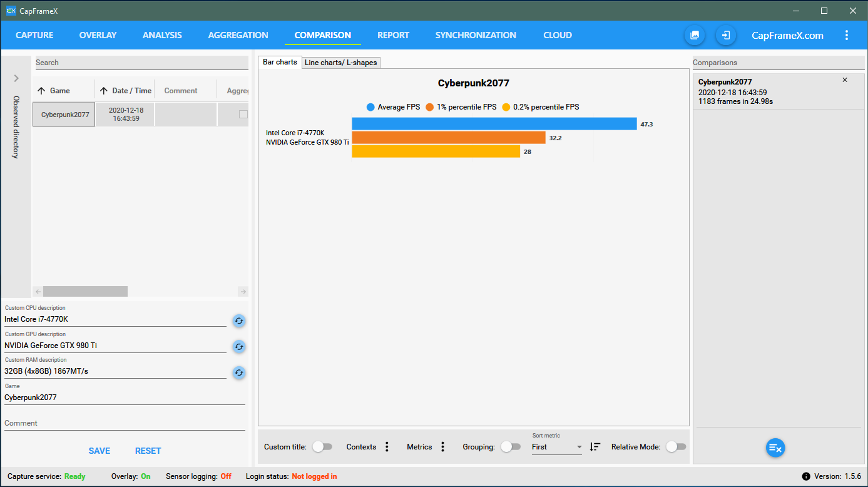This screenshot has width=868, height=487.
Task: Click the Search field
Action: click(142, 63)
